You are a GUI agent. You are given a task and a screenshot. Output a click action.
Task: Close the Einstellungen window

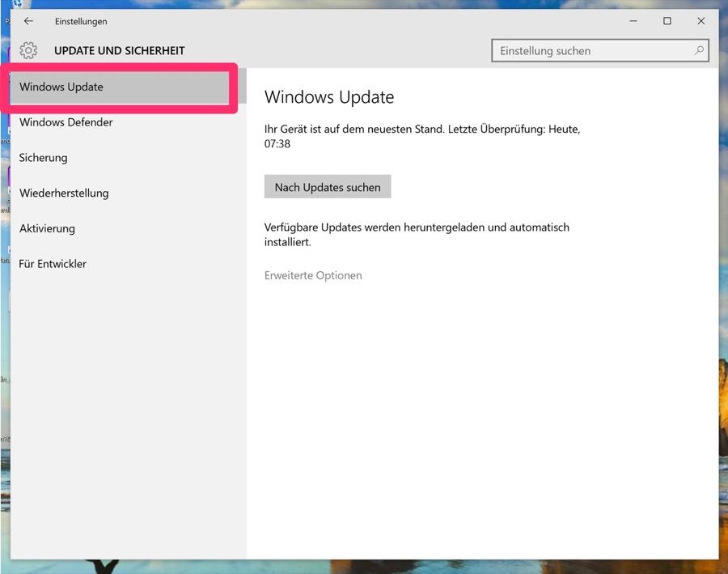click(701, 21)
